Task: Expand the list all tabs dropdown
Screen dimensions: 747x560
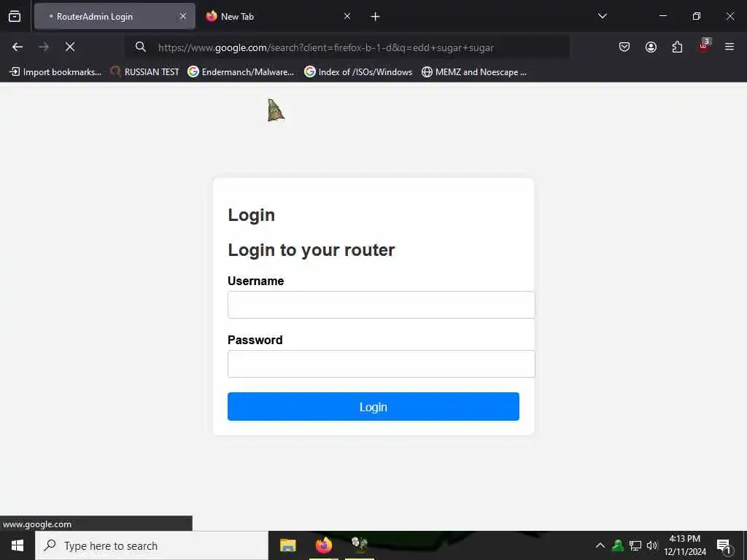Action: [x=602, y=16]
